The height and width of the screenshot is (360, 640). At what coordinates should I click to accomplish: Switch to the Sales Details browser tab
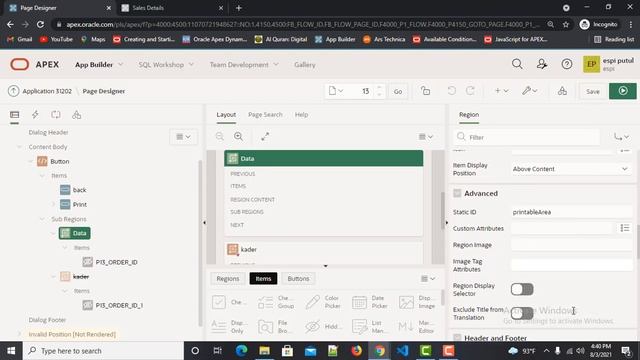click(x=172, y=8)
